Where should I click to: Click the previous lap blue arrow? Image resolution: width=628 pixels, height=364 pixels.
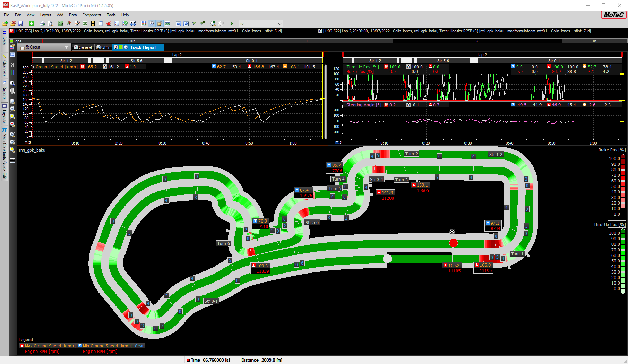(x=178, y=24)
